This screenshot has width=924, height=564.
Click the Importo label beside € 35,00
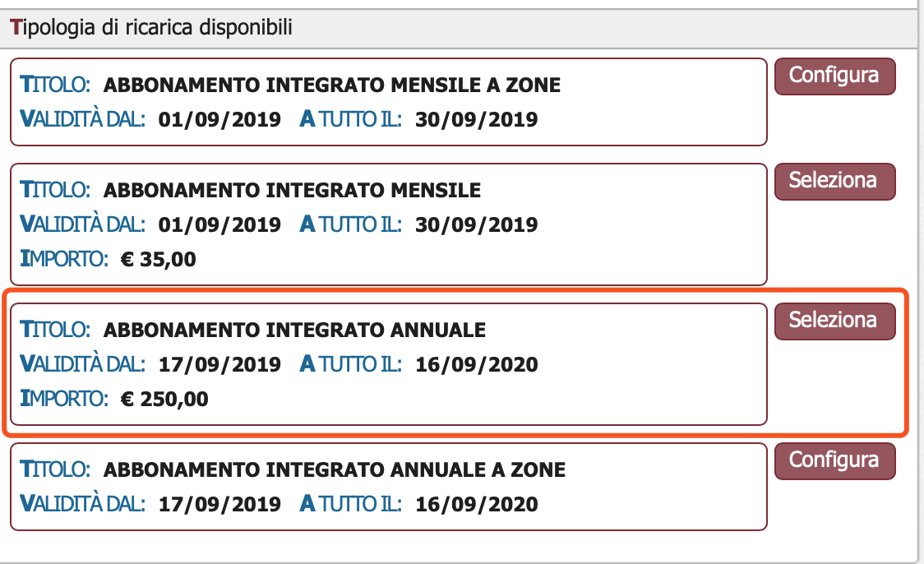pos(64,259)
